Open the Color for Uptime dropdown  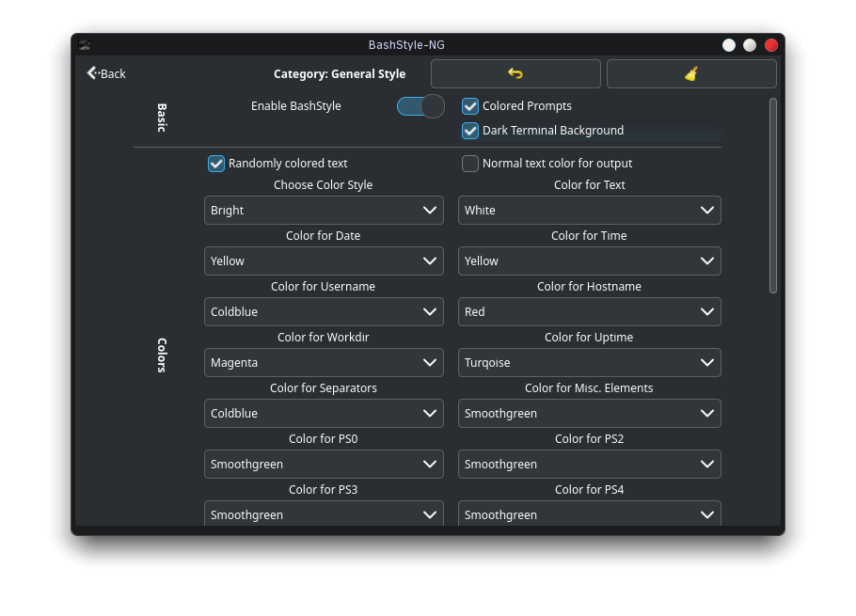[590, 362]
